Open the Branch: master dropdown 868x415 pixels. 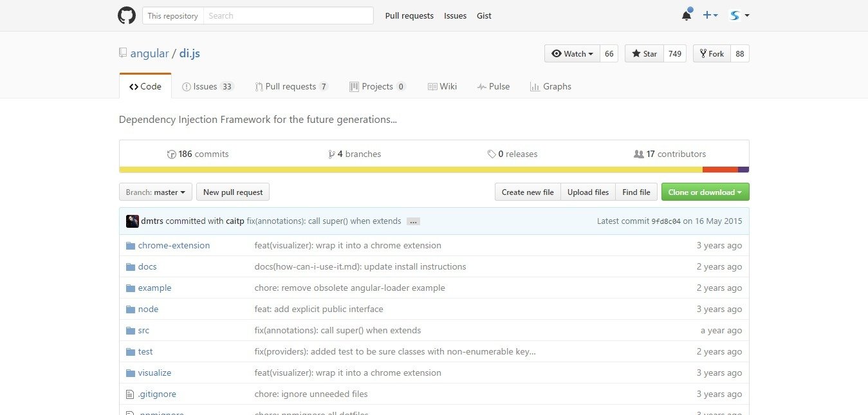(156, 192)
